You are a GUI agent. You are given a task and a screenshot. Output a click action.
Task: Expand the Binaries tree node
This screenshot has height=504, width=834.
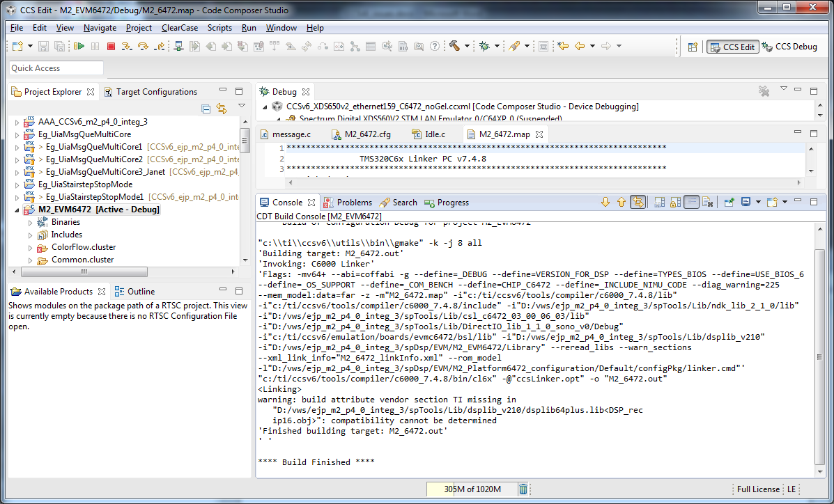click(x=31, y=223)
